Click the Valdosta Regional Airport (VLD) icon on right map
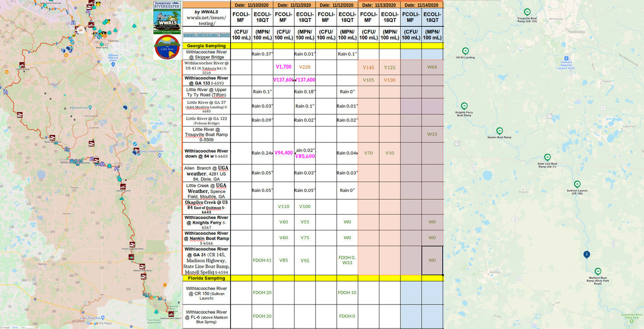The width and height of the screenshot is (644, 329). [566, 58]
